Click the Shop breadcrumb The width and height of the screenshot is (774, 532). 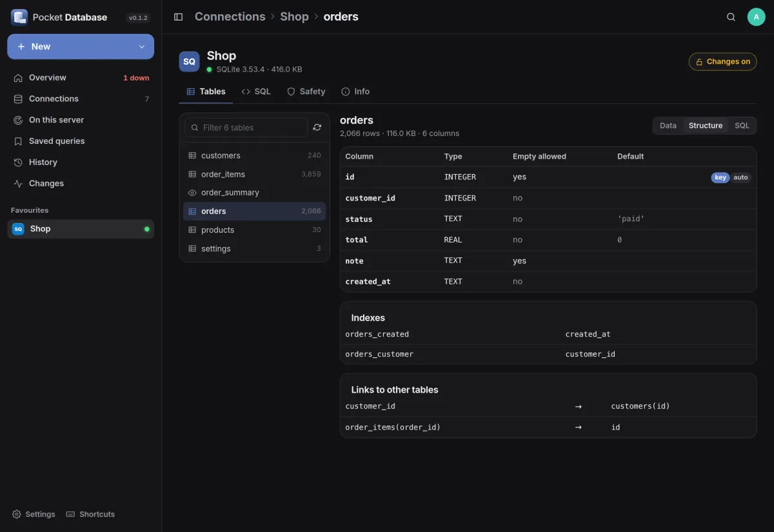pos(294,17)
